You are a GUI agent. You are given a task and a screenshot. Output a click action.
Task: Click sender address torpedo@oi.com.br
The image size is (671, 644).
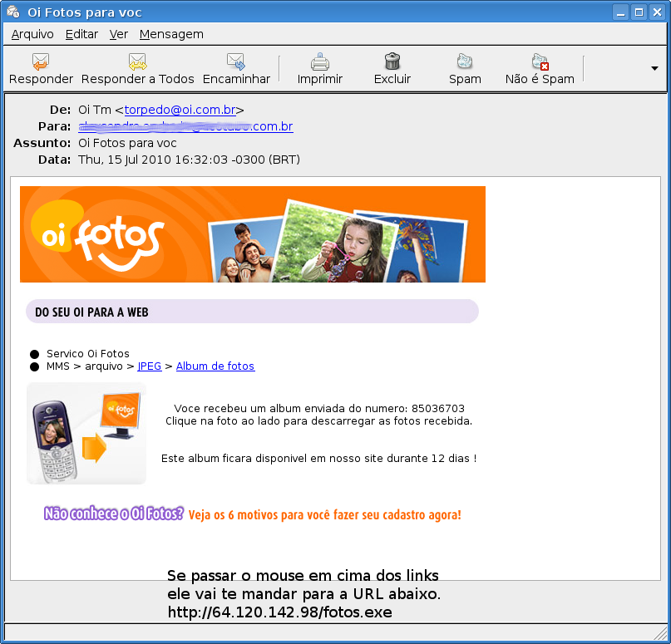180,110
